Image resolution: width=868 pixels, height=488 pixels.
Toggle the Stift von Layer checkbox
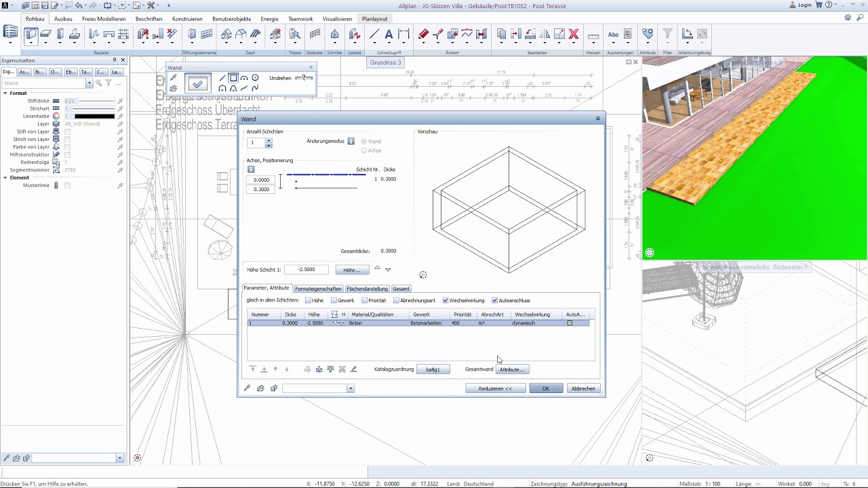pyautogui.click(x=67, y=131)
